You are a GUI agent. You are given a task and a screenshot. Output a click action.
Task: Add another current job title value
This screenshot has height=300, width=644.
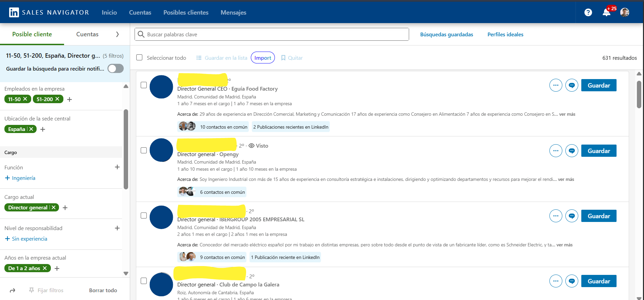65,208
